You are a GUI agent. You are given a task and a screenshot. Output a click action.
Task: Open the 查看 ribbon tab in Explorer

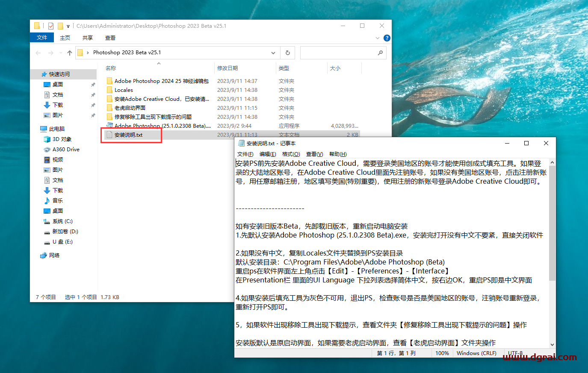tap(110, 38)
